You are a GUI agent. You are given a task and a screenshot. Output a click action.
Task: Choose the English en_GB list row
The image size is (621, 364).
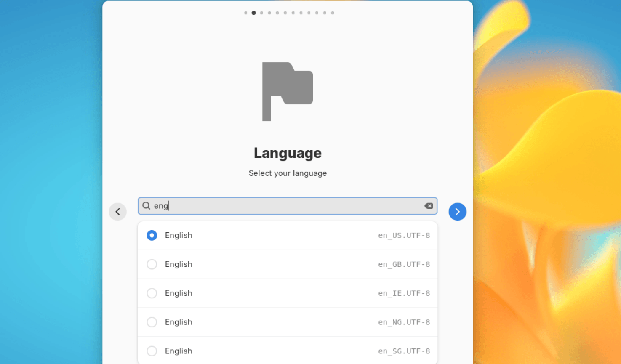tap(288, 264)
